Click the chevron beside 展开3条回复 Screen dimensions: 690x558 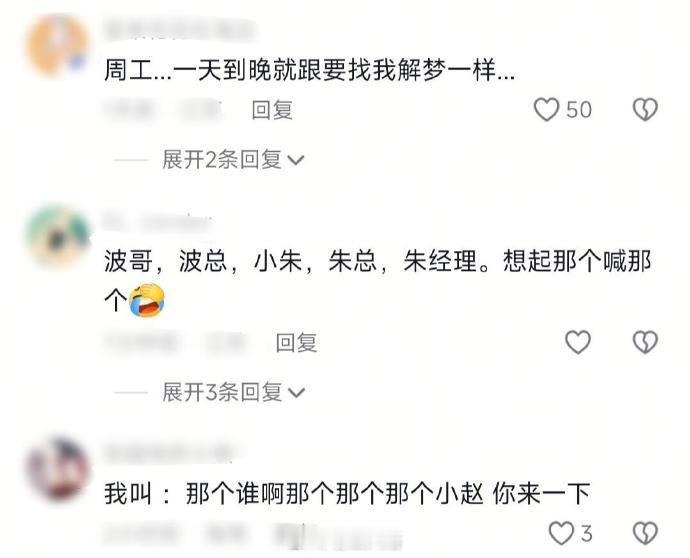point(296,393)
